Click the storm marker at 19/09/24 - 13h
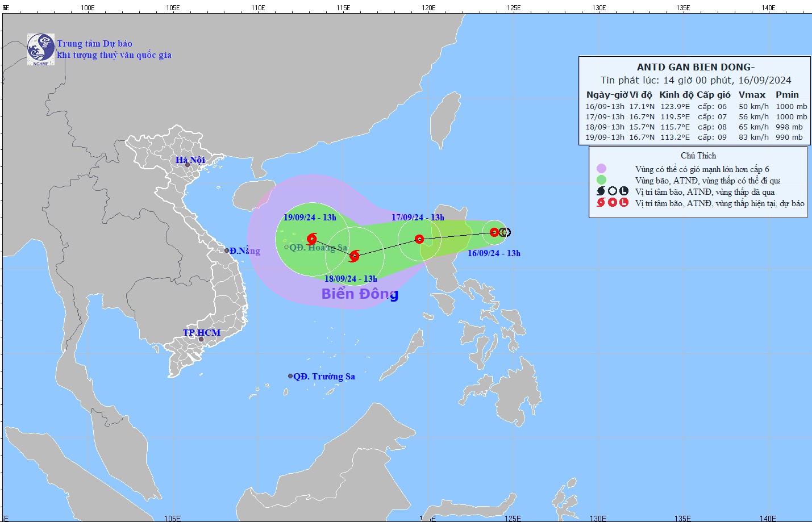The width and height of the screenshot is (812, 522). [x=312, y=239]
